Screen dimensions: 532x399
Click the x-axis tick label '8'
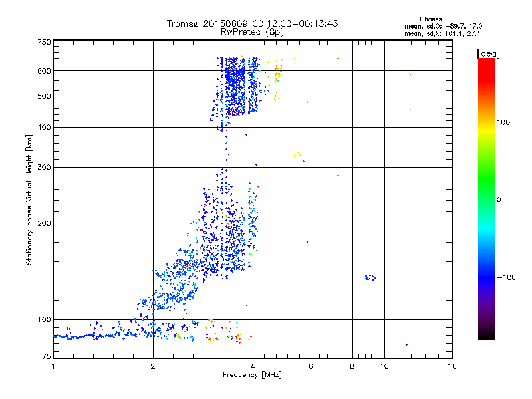352,366
